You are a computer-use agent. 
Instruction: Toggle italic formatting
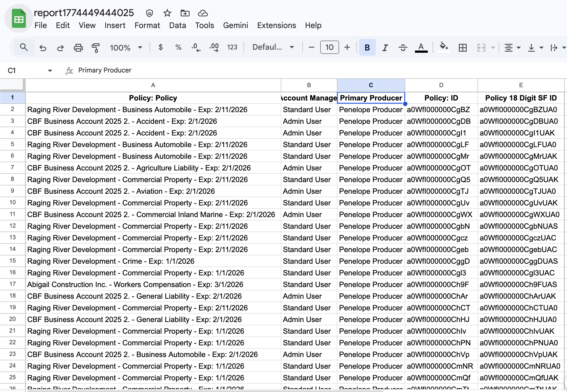click(x=385, y=48)
